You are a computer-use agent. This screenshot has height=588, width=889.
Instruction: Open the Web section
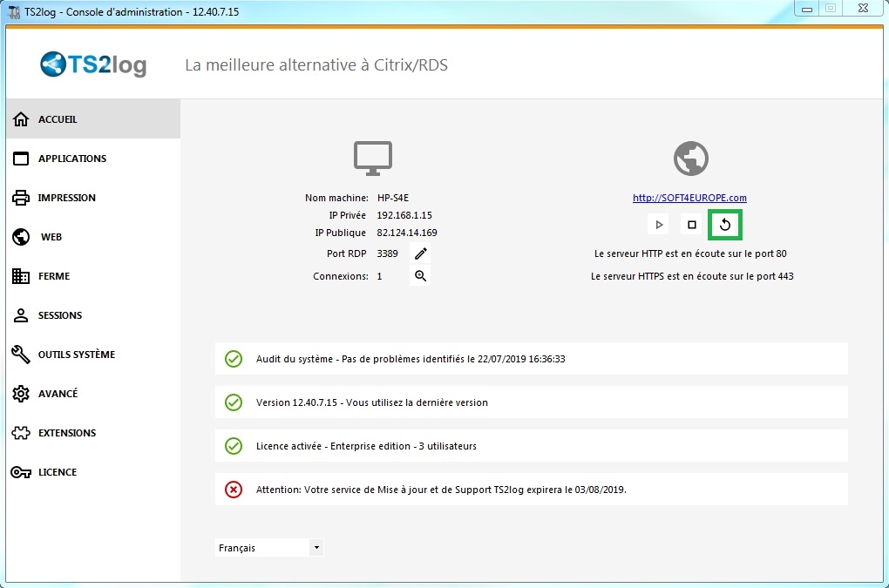[93, 237]
